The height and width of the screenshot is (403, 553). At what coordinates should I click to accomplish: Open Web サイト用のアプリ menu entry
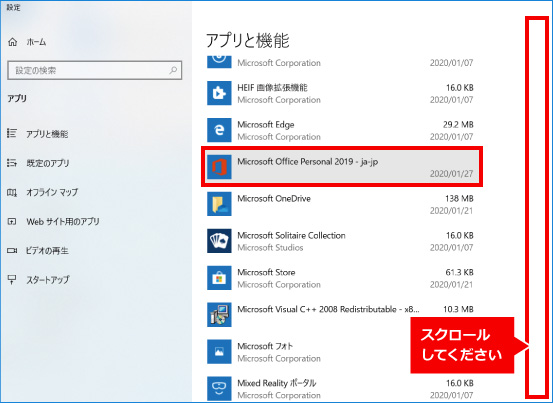coord(63,222)
